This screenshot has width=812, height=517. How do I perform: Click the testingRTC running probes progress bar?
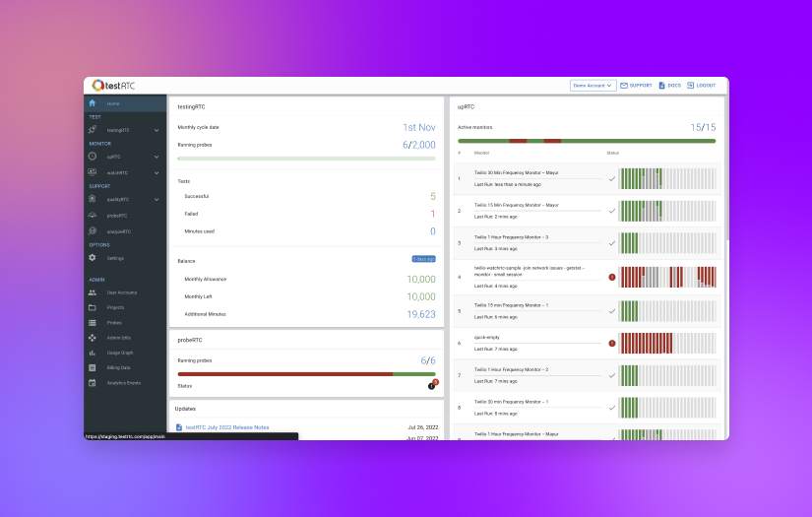coord(306,159)
